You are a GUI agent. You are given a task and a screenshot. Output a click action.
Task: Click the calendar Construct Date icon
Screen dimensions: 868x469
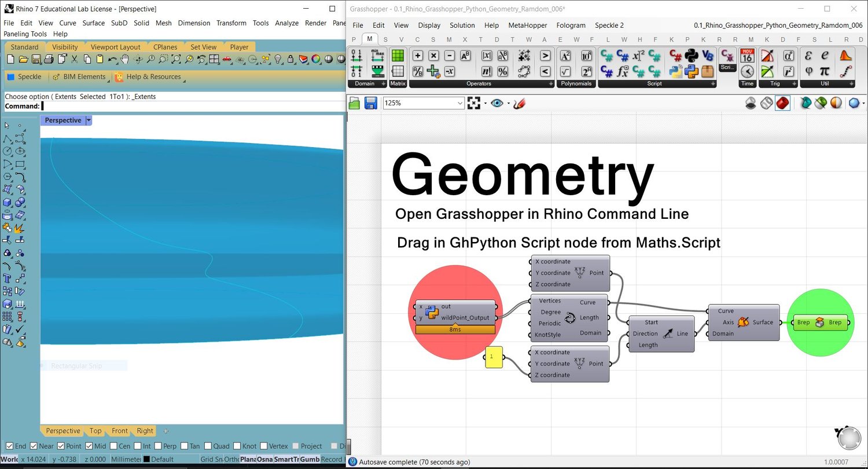click(x=747, y=56)
